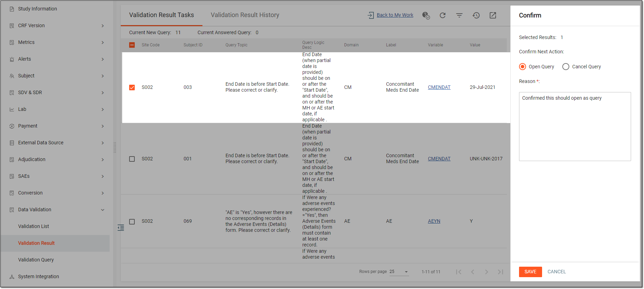Go to next page of results
644x289 pixels.
(487, 272)
